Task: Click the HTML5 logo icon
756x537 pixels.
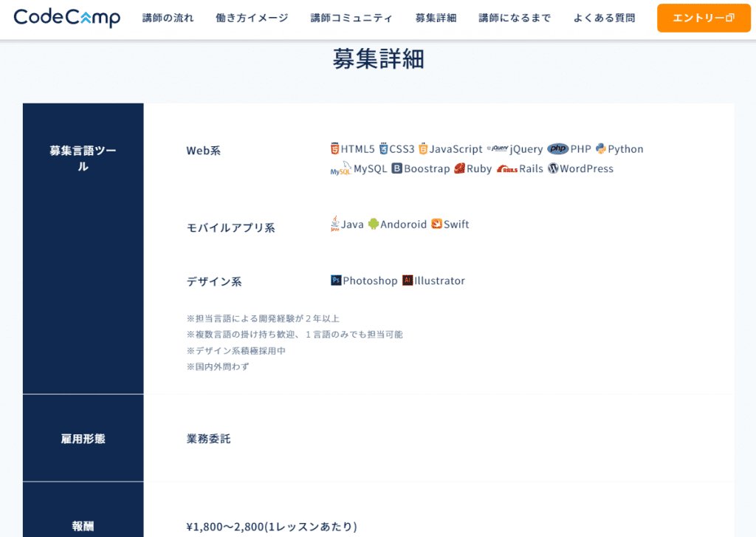Action: tap(335, 148)
